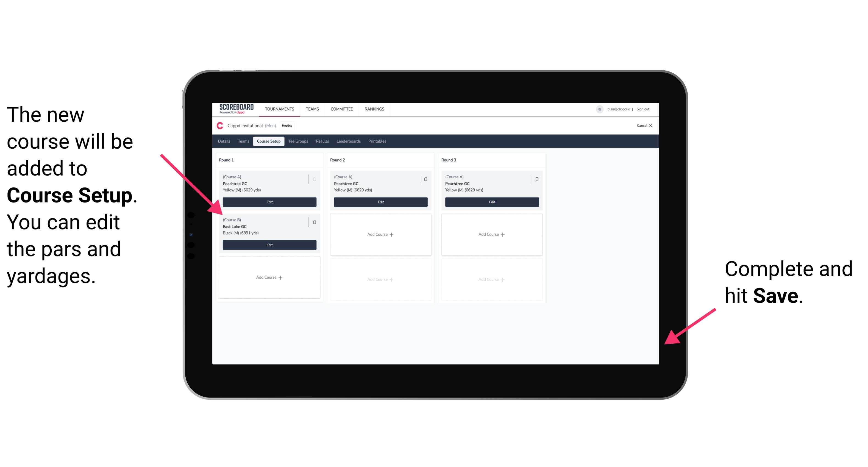Click Add Course in Round 3
This screenshot has height=467, width=868.
(x=491, y=234)
